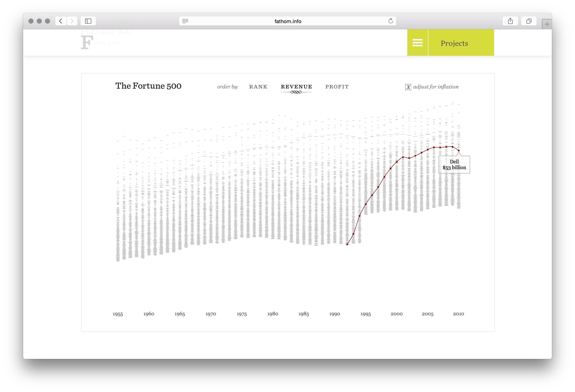Toggle adjust for inflation checkbox
Viewport: 575px width, 392px height.
coord(408,87)
